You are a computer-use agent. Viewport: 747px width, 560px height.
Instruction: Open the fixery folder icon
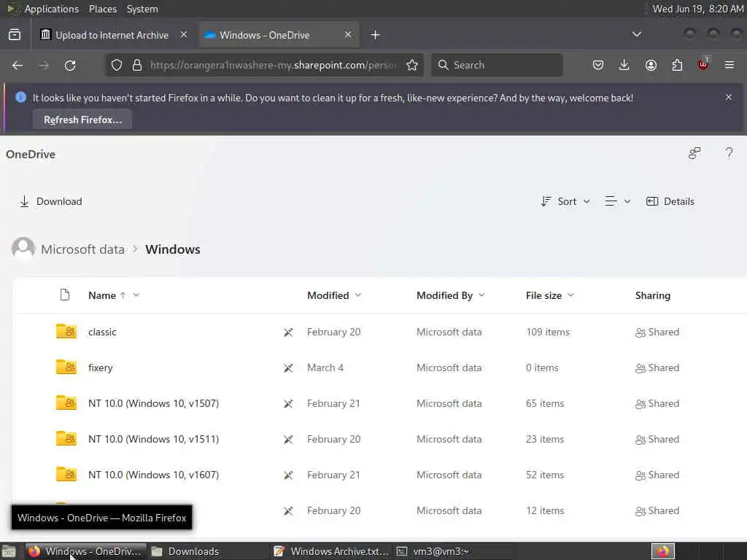point(66,367)
